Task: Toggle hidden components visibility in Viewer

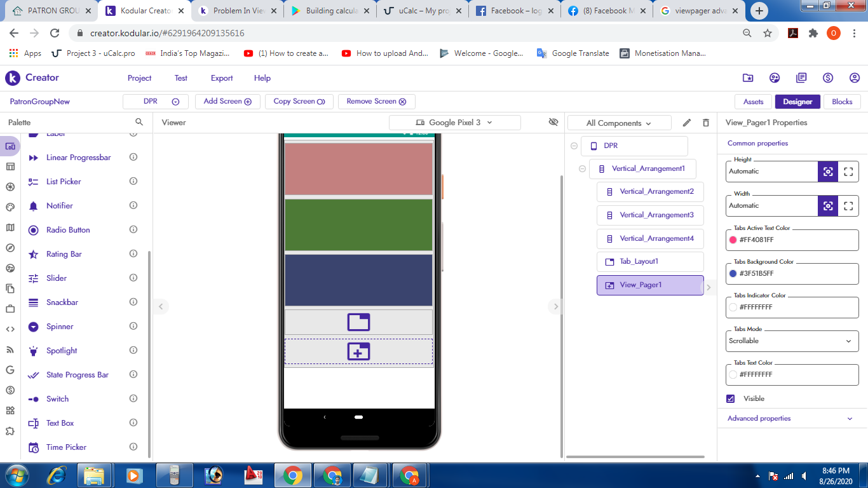Action: 553,122
